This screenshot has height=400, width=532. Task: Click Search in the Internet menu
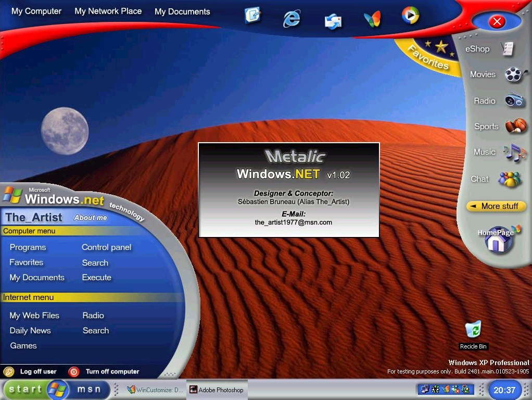96,330
